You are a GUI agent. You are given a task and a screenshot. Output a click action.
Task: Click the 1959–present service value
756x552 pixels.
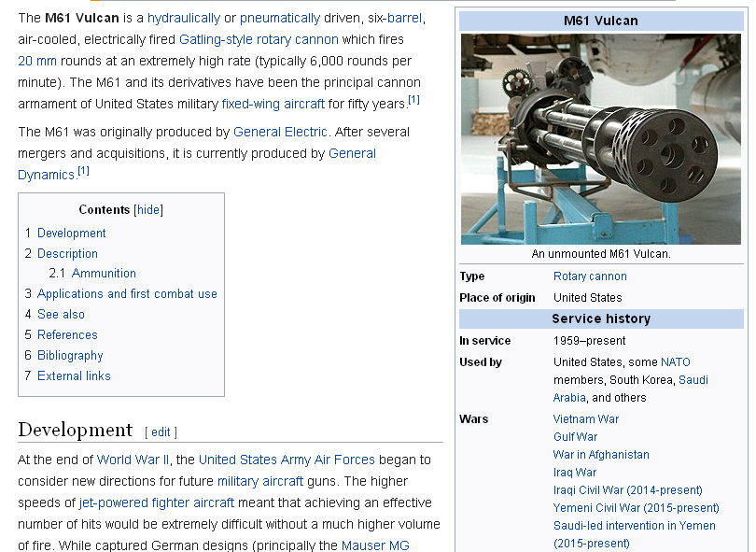(x=589, y=341)
